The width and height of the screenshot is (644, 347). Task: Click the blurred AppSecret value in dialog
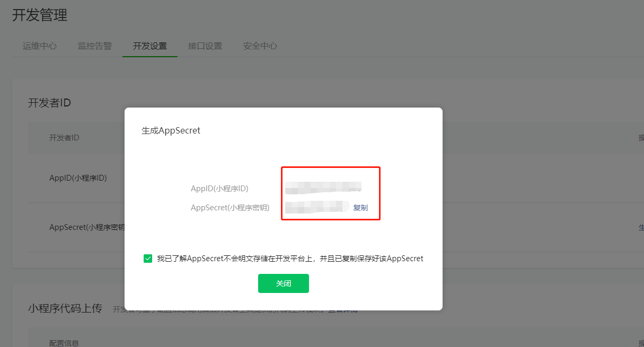(x=316, y=207)
